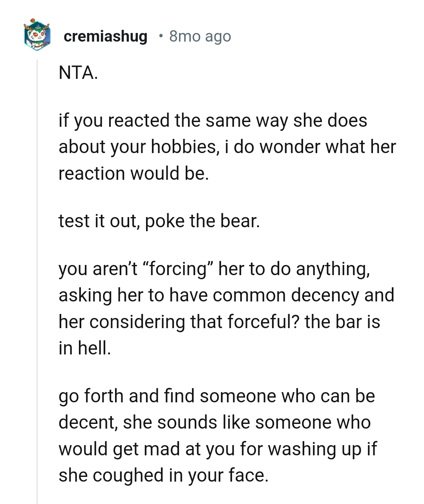Collapse the comment using the vertical thread line
The height and width of the screenshot is (504, 424).
pyautogui.click(x=37, y=275)
